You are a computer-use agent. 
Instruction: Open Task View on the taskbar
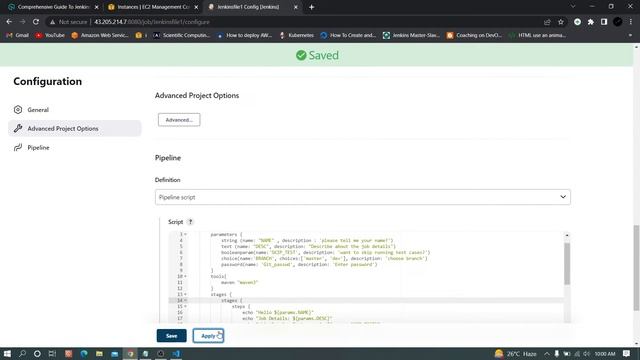pyautogui.click(x=52, y=353)
